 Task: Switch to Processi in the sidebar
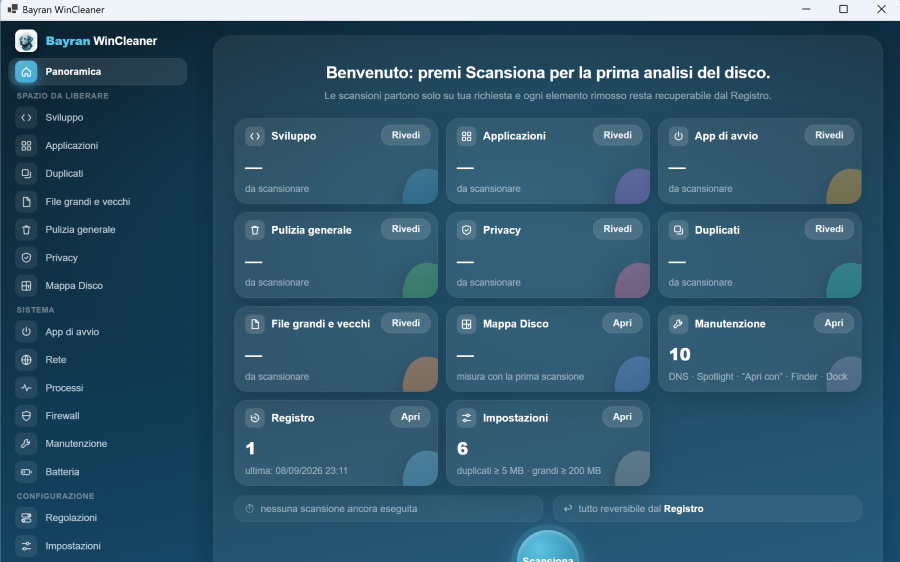[98, 388]
